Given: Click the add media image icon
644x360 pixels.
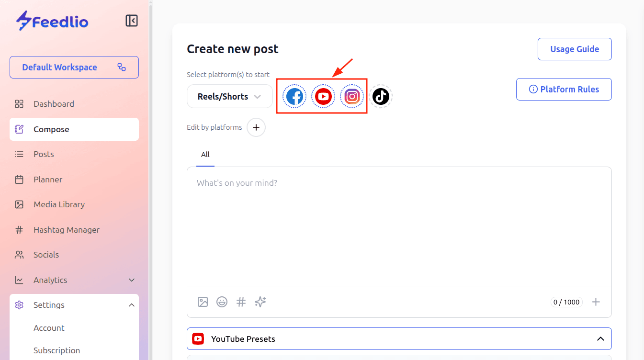Looking at the screenshot, I should click(x=203, y=302).
